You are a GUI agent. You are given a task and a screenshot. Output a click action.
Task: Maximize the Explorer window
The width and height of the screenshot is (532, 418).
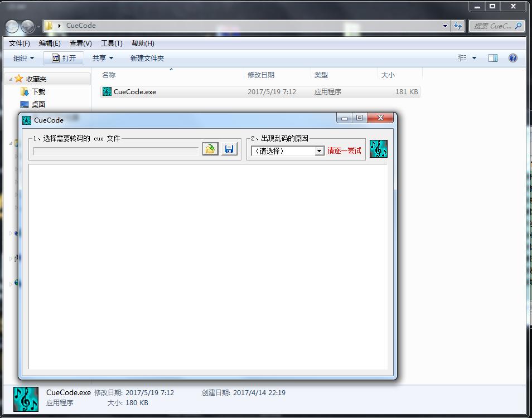pyautogui.click(x=492, y=7)
